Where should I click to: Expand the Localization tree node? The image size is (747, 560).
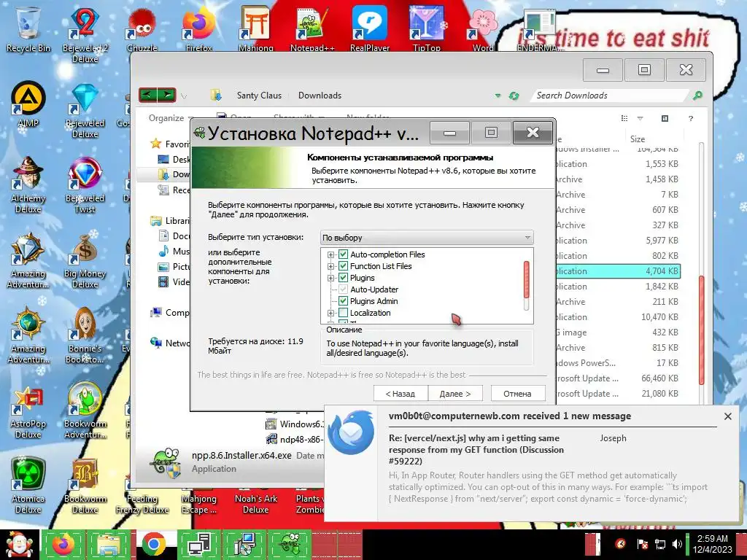(330, 314)
